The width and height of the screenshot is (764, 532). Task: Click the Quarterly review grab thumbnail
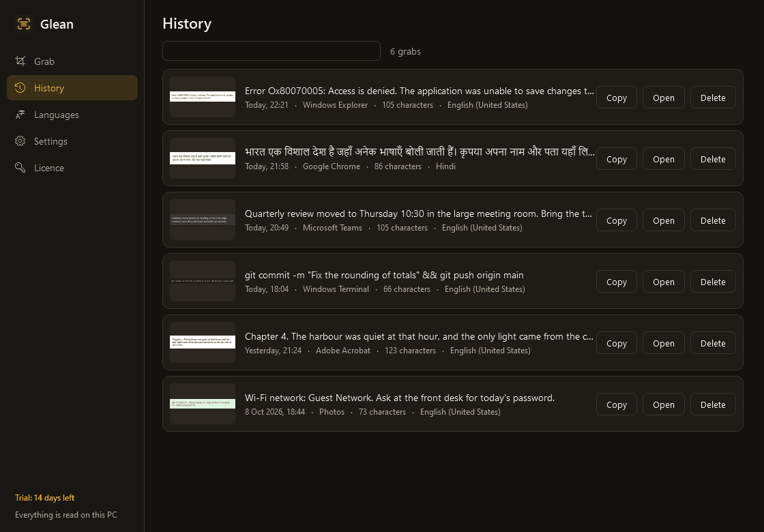tap(203, 220)
